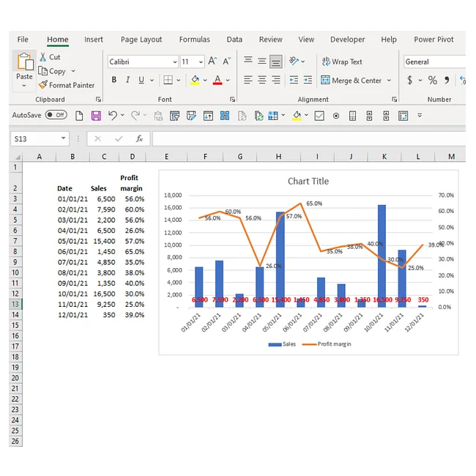The height and width of the screenshot is (476, 476).
Task: Click the Cut scissors icon
Action: (x=42, y=57)
